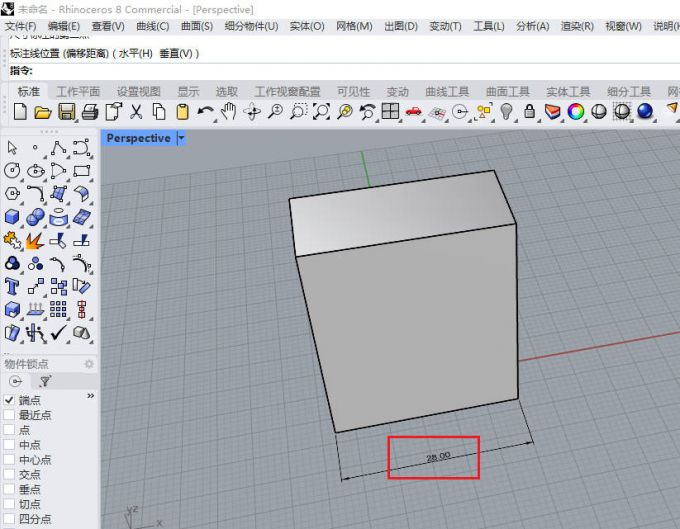The width and height of the screenshot is (680, 529).
Task: Enable the 垂点 osnap checkbox
Action: tap(9, 489)
